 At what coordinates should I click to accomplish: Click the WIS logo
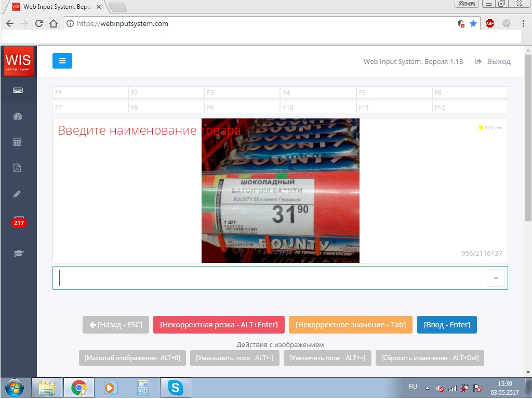[x=19, y=61]
